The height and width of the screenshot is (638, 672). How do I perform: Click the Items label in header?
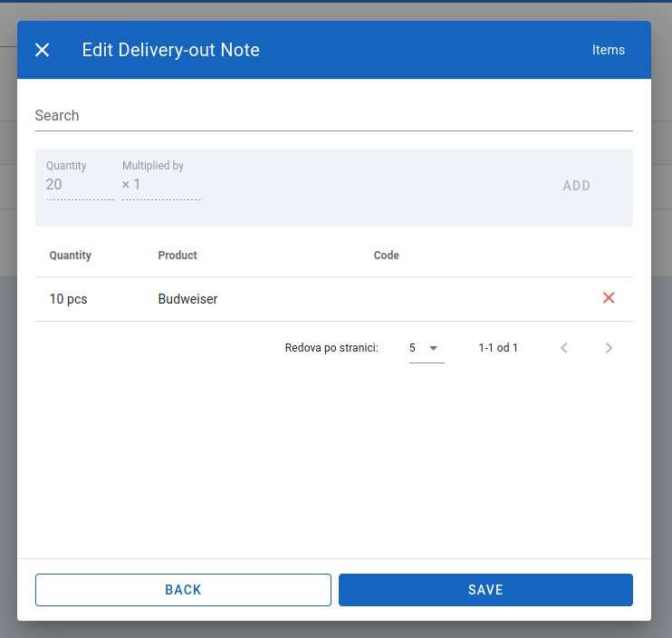click(x=608, y=50)
